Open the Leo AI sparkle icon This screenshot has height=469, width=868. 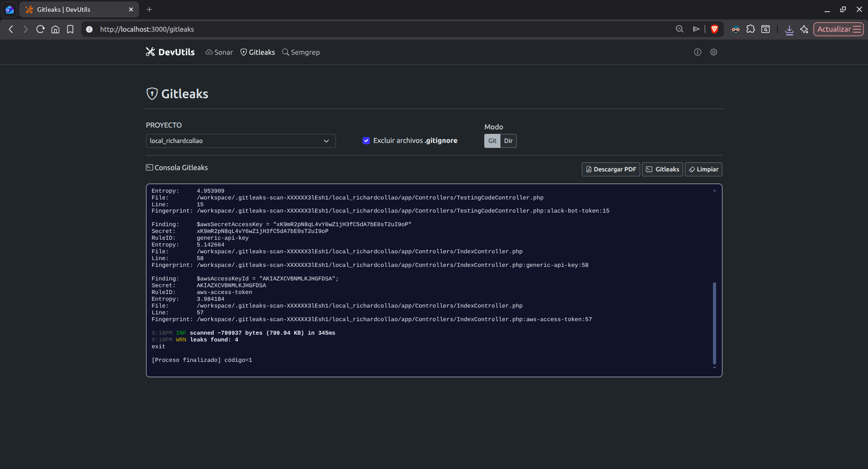804,29
